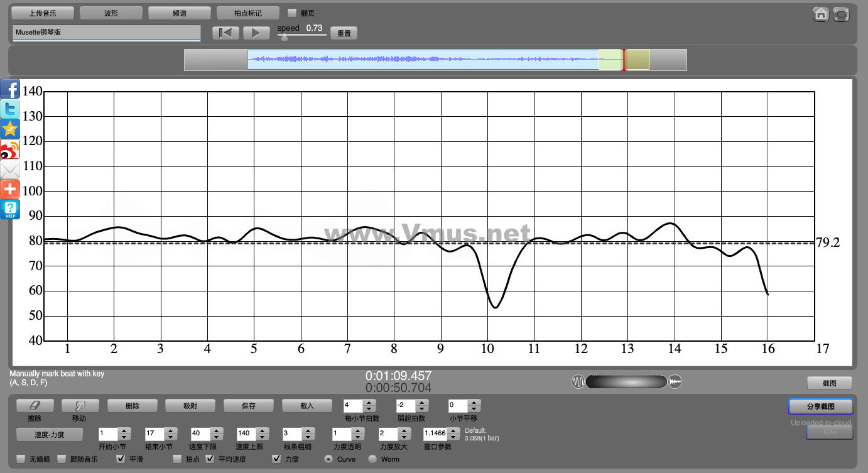Decrease the 速度上限 stepper value
This screenshot has height=473, width=868.
pyautogui.click(x=263, y=437)
